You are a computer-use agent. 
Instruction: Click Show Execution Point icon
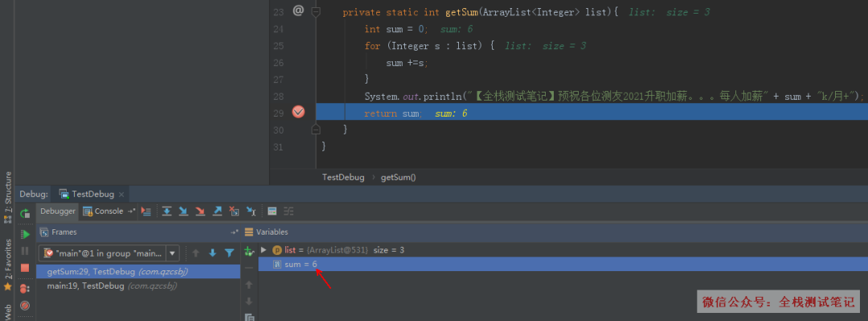click(x=146, y=212)
